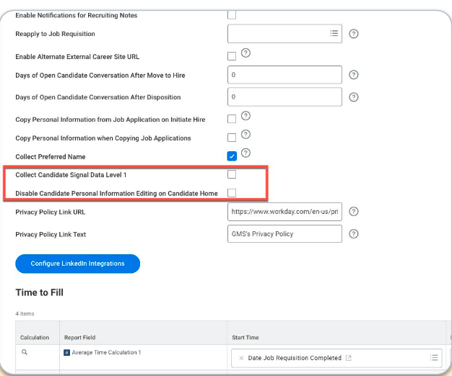Enable Collect Candidate Signal Data Level 1
The height and width of the screenshot is (376, 452).
231,174
